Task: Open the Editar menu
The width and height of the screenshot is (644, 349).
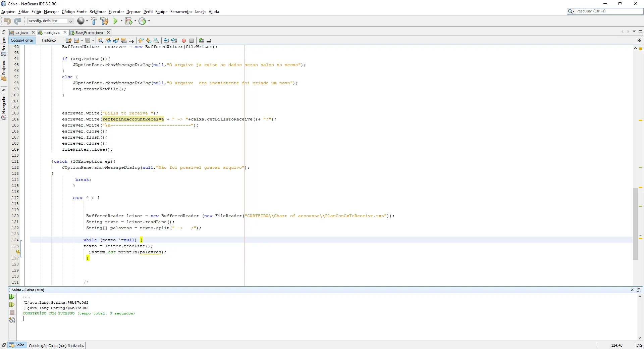Action: pyautogui.click(x=23, y=12)
